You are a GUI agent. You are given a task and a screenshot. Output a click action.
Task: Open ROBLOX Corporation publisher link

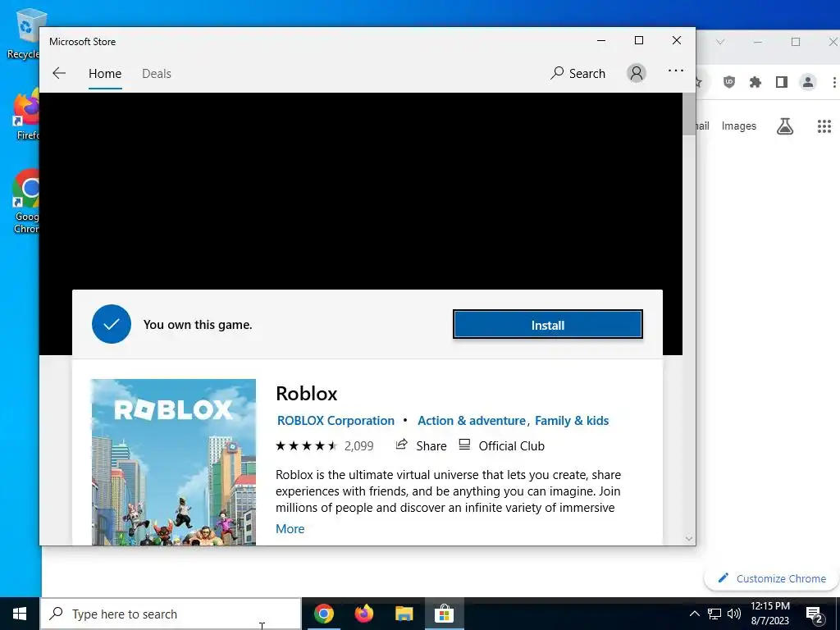point(336,421)
